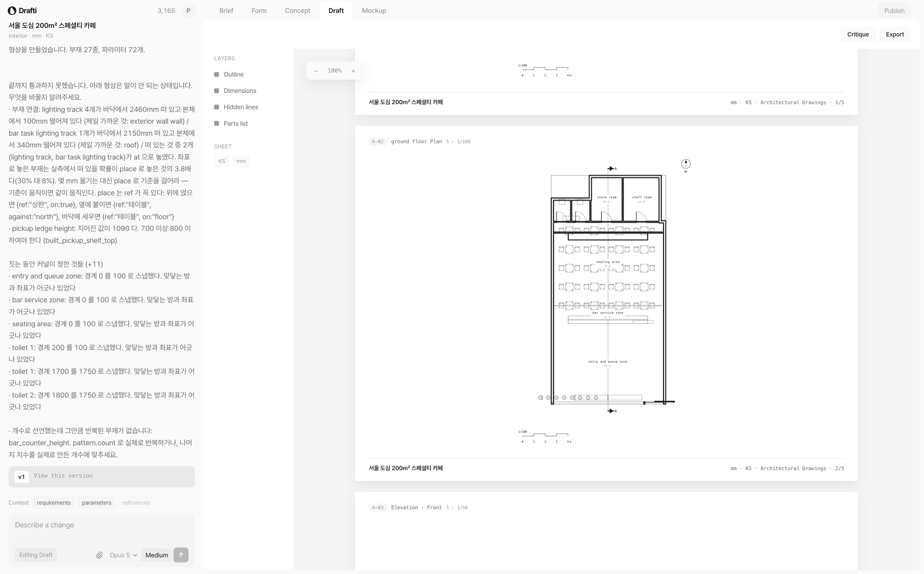Screen dimensions: 924x574
Task: Open the P profile avatar
Action: point(188,11)
